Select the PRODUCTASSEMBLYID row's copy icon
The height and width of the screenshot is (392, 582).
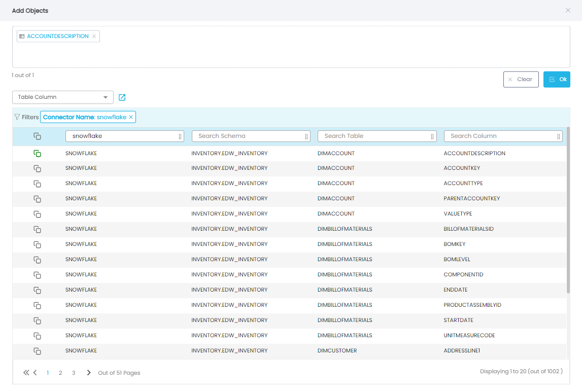click(37, 306)
